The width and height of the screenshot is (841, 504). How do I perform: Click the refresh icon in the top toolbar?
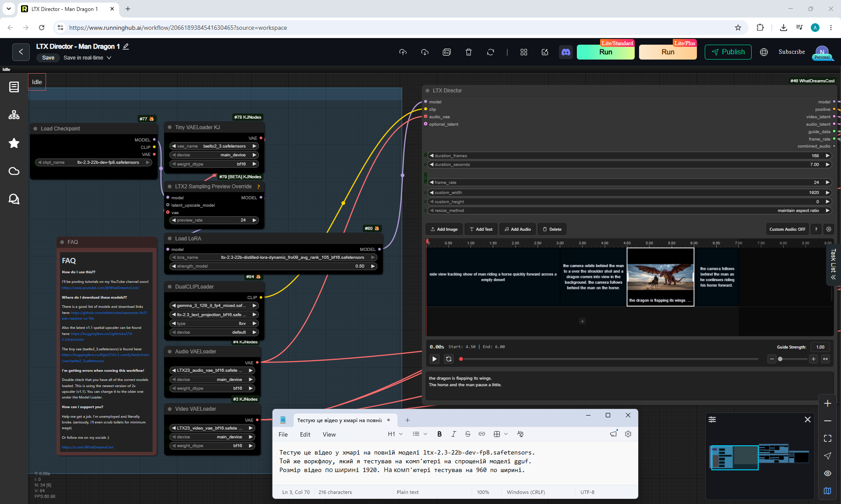click(491, 52)
